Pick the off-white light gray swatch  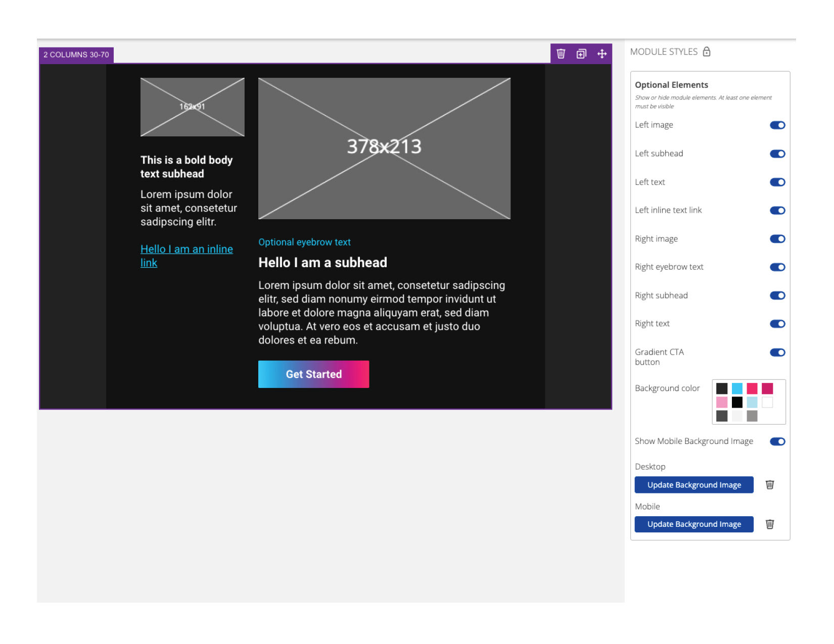(737, 416)
